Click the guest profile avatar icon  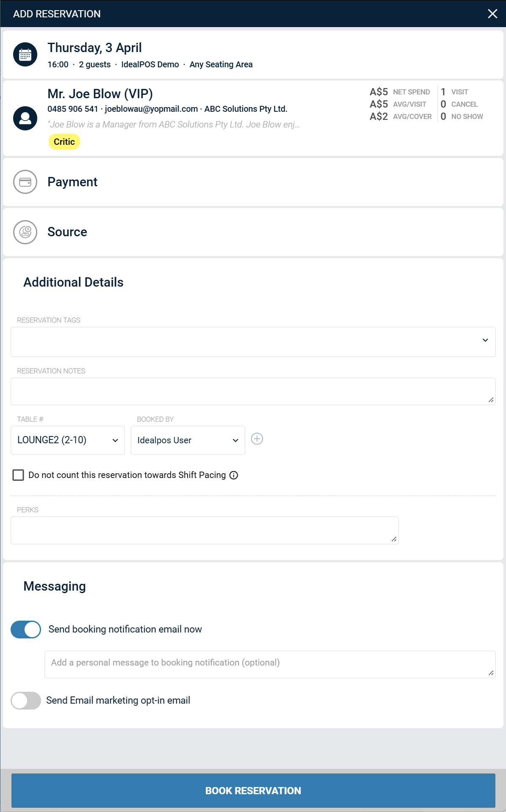(25, 118)
